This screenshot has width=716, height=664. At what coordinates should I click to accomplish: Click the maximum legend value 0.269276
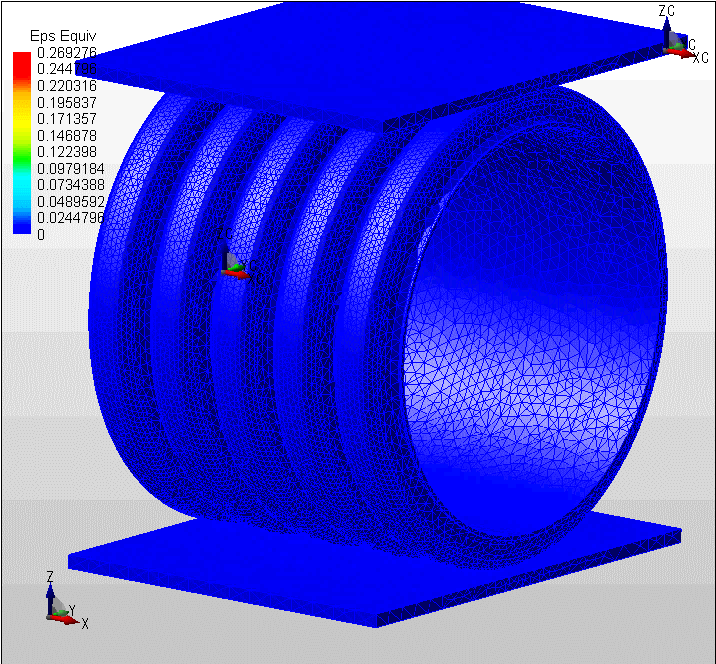coord(65,52)
